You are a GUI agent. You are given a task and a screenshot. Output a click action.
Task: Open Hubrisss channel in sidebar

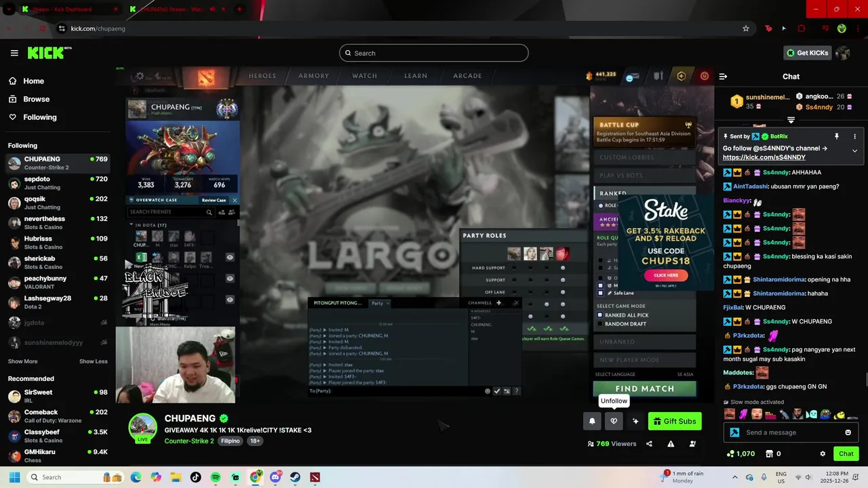tap(58, 243)
